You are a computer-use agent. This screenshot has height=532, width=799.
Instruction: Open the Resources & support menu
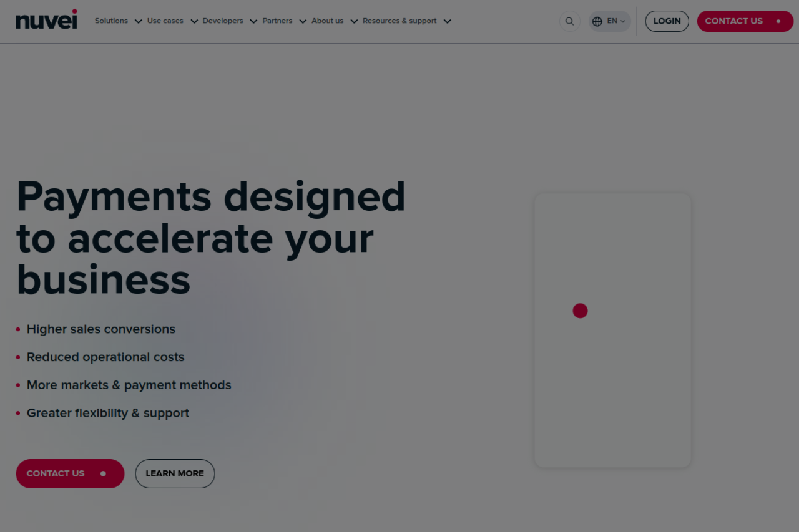[x=399, y=21]
